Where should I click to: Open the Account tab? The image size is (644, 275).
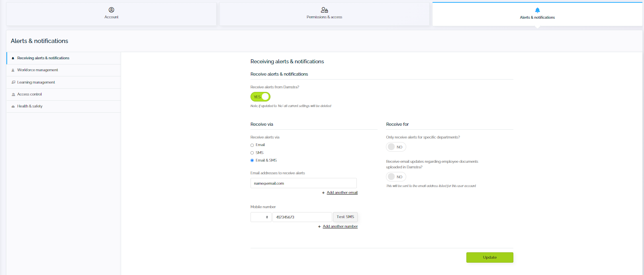pos(112,14)
